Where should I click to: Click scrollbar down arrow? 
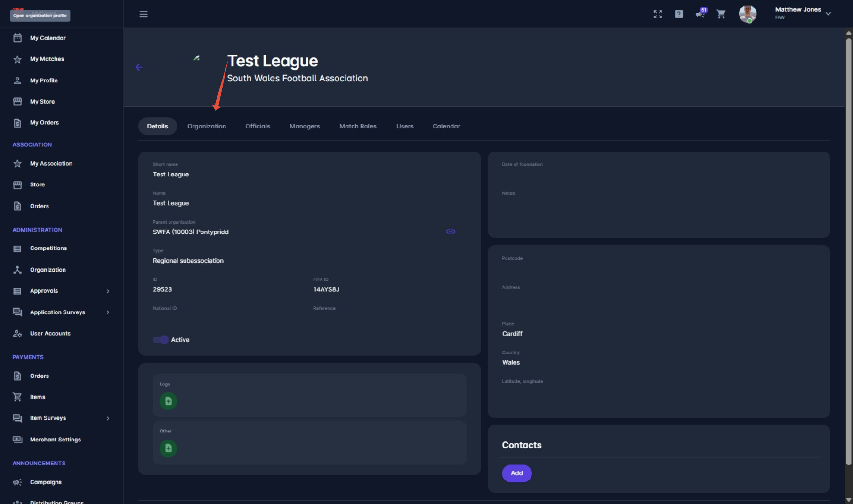(849, 500)
